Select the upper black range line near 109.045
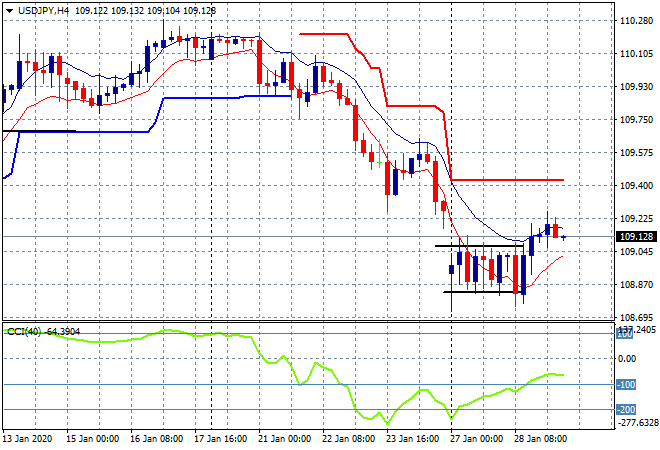This screenshot has height=450, width=660. [x=479, y=245]
